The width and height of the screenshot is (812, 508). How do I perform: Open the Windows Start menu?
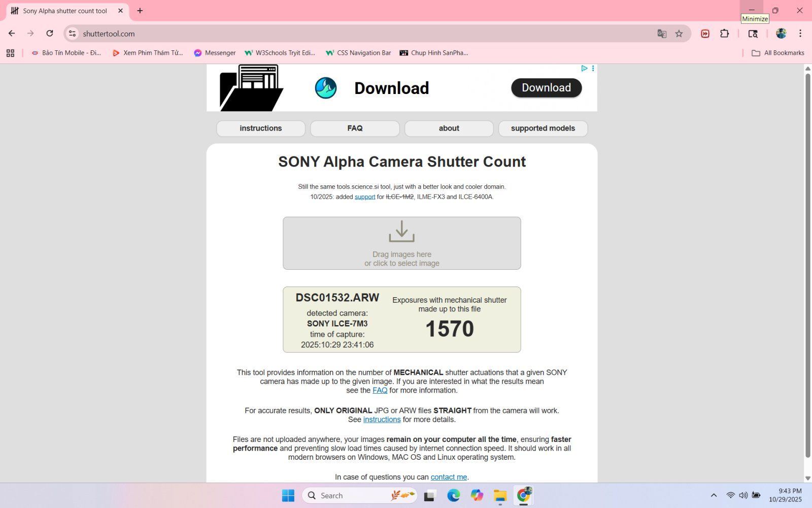point(288,495)
